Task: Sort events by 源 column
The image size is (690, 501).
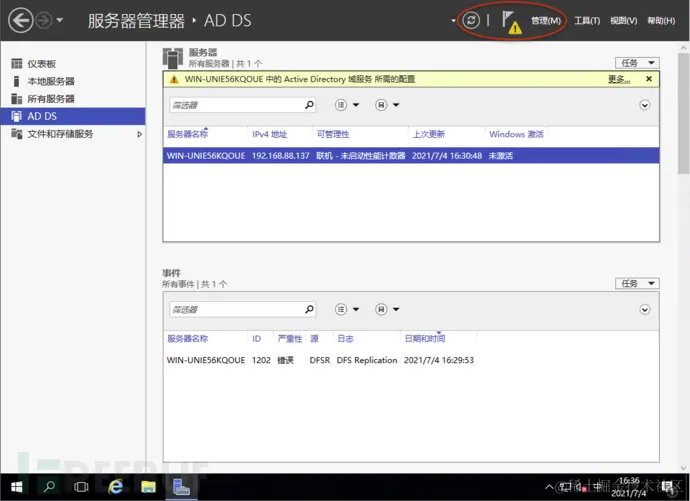Action: pos(314,339)
